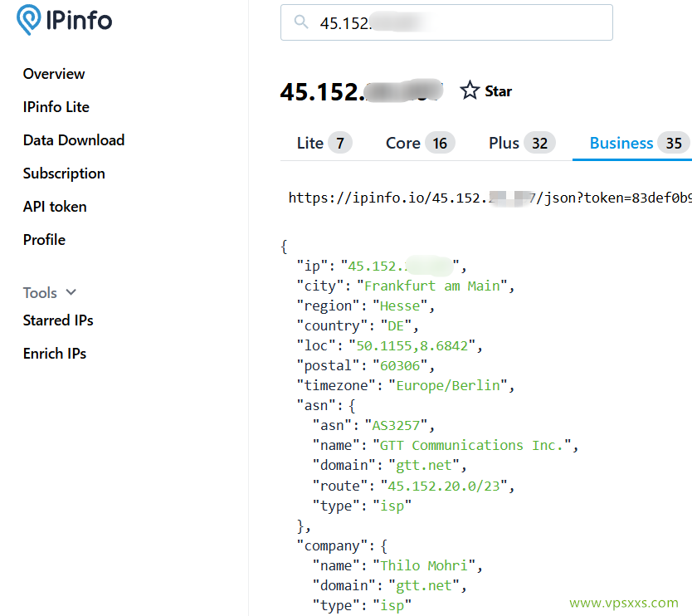
Task: Open the Overview page
Action: pos(54,74)
